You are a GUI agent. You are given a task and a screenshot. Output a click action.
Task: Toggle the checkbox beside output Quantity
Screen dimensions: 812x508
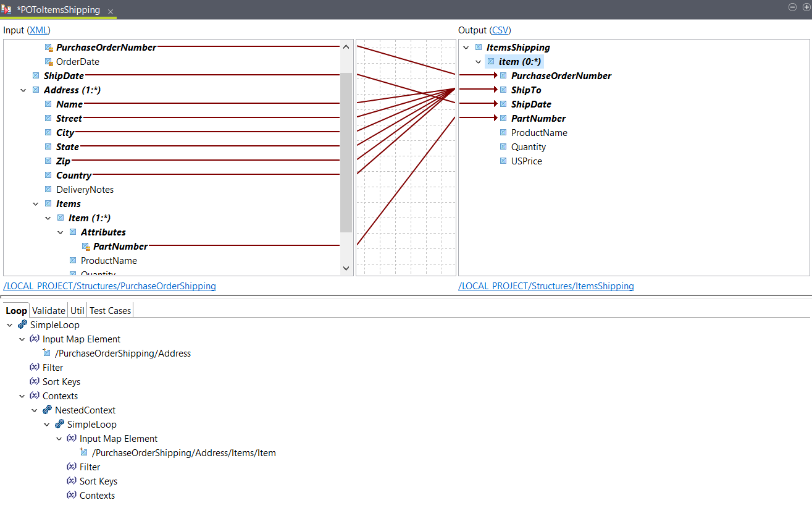503,146
